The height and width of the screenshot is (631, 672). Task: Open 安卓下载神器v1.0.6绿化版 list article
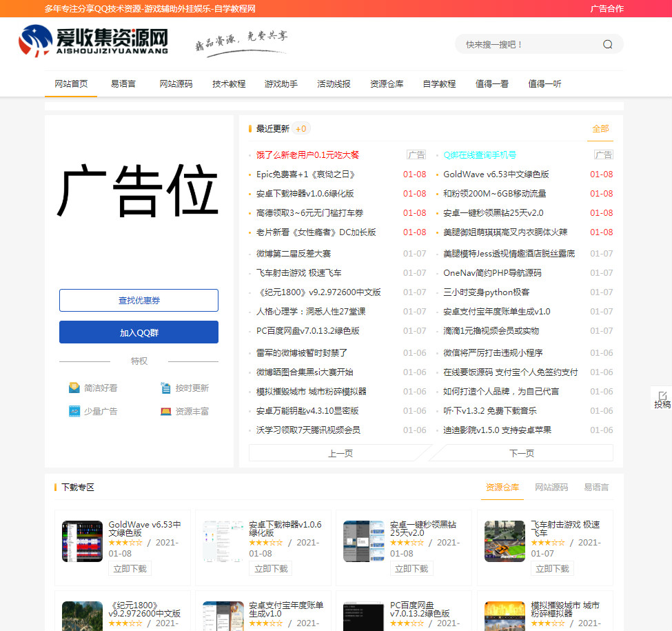coord(305,193)
